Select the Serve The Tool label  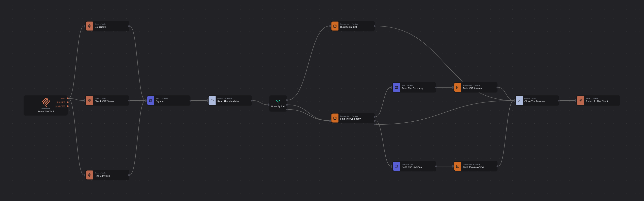coord(45,112)
